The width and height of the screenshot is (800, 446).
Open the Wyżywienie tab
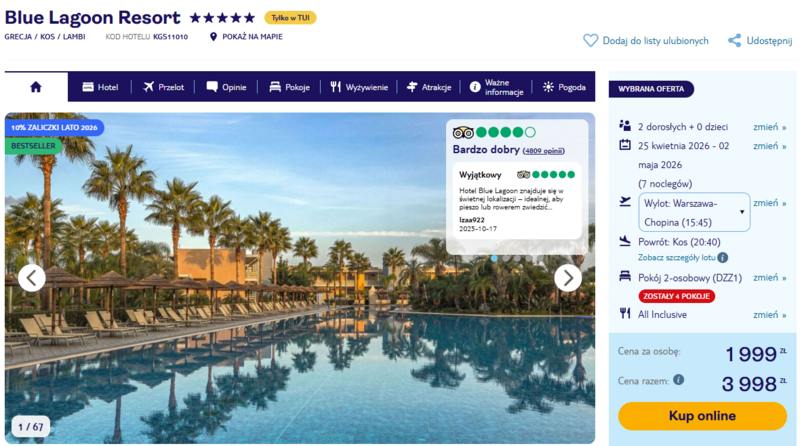pyautogui.click(x=359, y=87)
